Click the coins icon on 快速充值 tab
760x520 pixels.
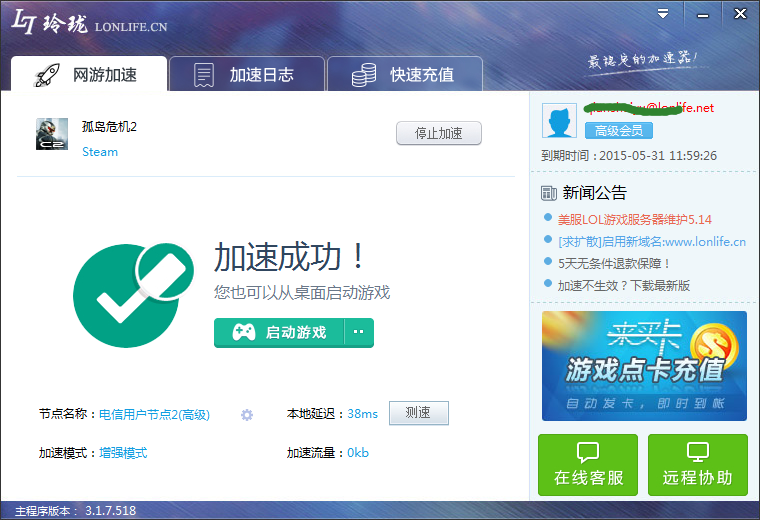pyautogui.click(x=364, y=75)
